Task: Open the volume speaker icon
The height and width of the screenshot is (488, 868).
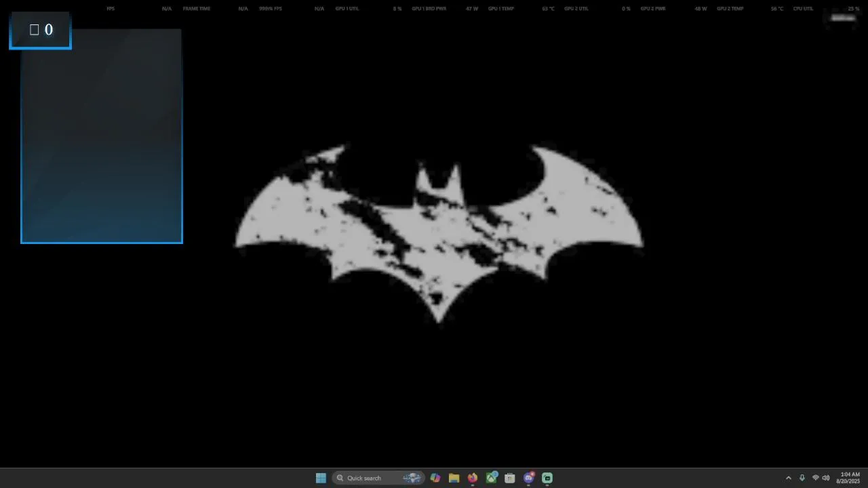Action: [x=826, y=478]
